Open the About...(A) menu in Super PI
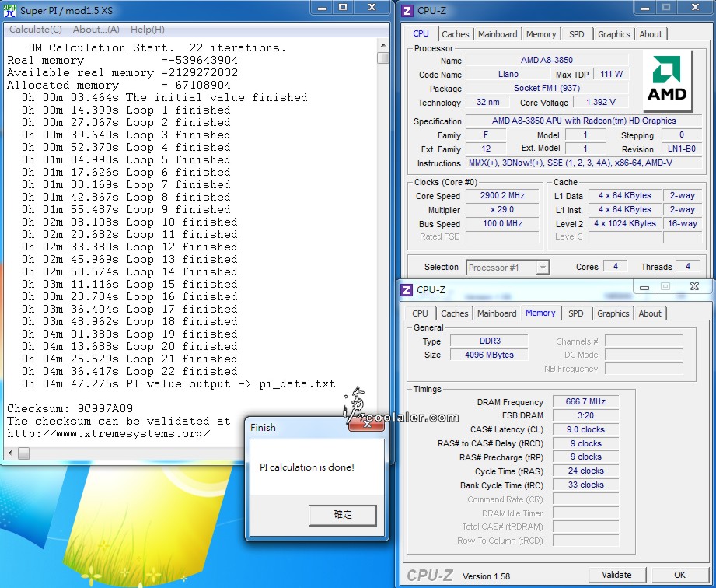The height and width of the screenshot is (588, 716). [96, 30]
